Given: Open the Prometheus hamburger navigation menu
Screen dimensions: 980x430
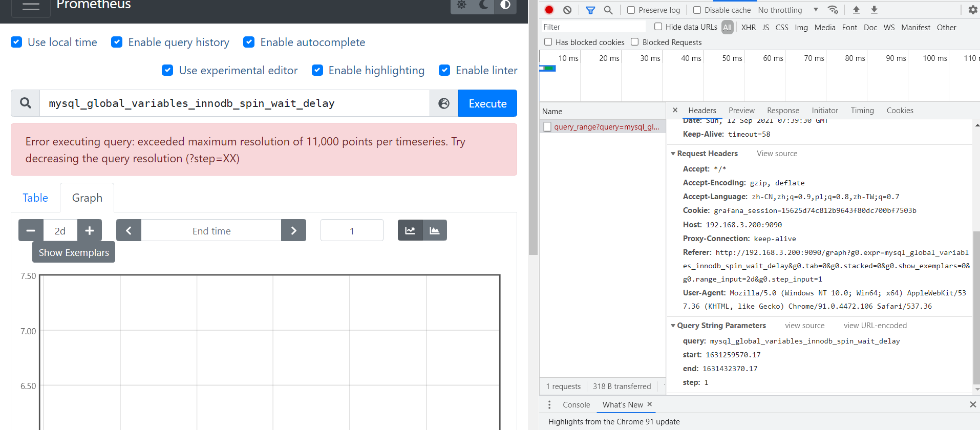Looking at the screenshot, I should coord(31,7).
